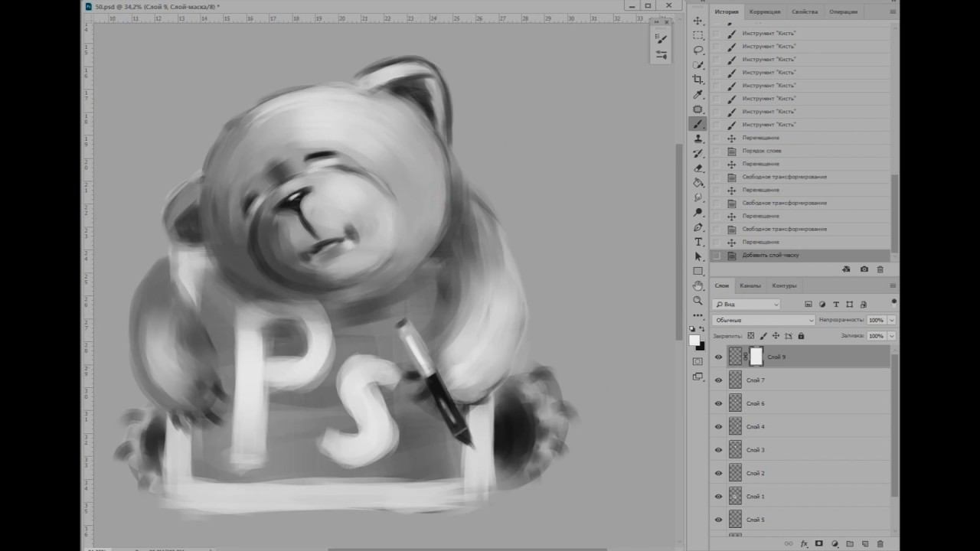Viewport: 980px width, 551px height.
Task: Hide layer Слой 7 eye icon
Action: point(718,380)
